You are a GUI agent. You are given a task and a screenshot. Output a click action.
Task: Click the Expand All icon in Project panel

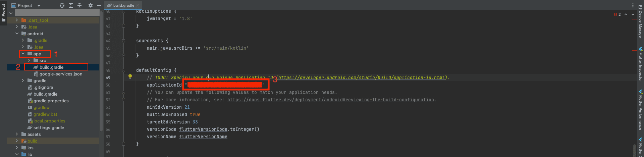pyautogui.click(x=71, y=5)
